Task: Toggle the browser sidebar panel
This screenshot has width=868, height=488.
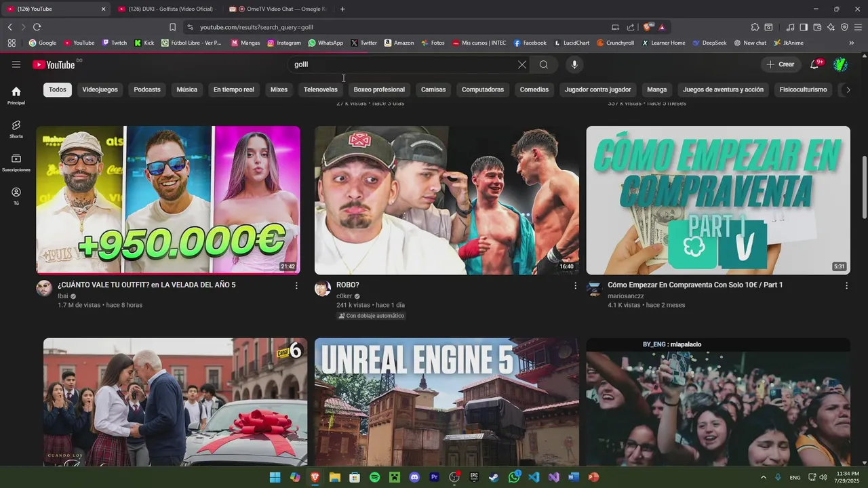Action: coord(804,27)
